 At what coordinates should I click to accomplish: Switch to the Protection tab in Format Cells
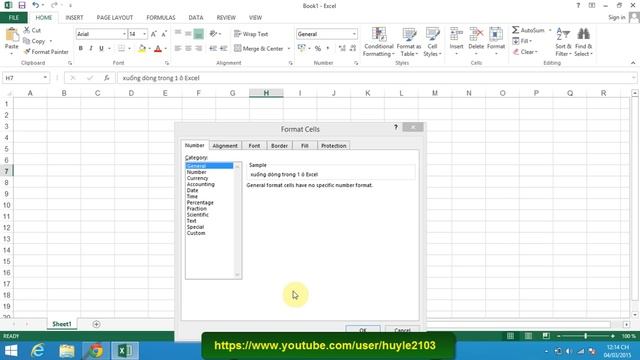333,146
